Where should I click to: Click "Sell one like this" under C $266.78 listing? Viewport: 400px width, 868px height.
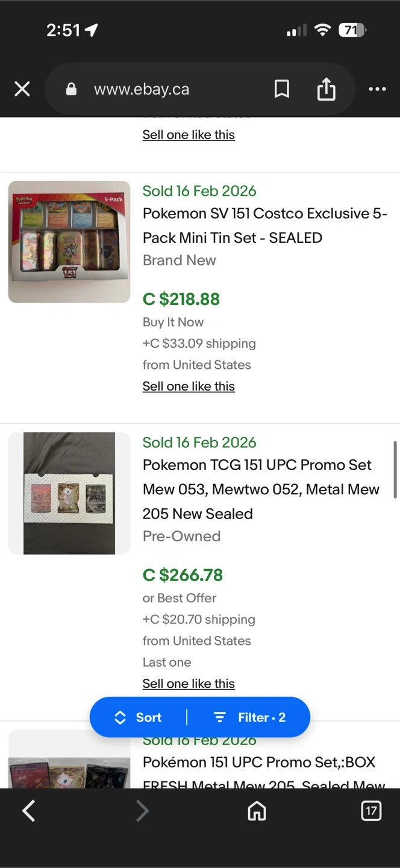click(x=189, y=684)
